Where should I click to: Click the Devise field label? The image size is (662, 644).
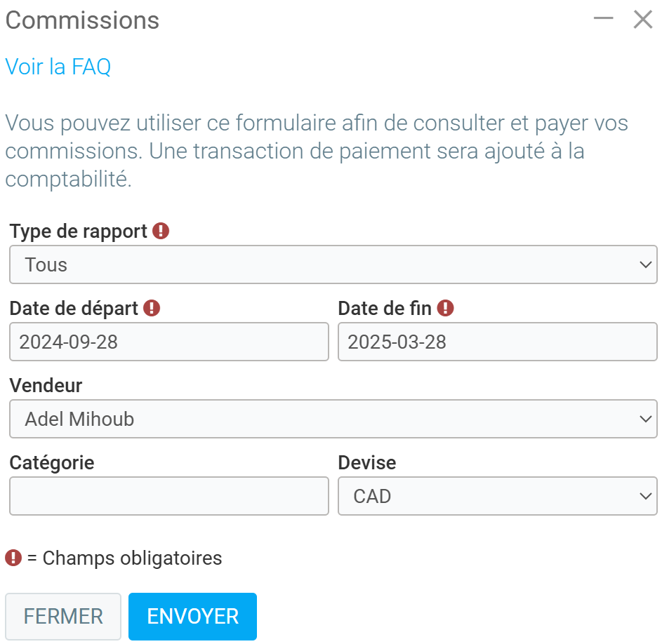tap(367, 462)
